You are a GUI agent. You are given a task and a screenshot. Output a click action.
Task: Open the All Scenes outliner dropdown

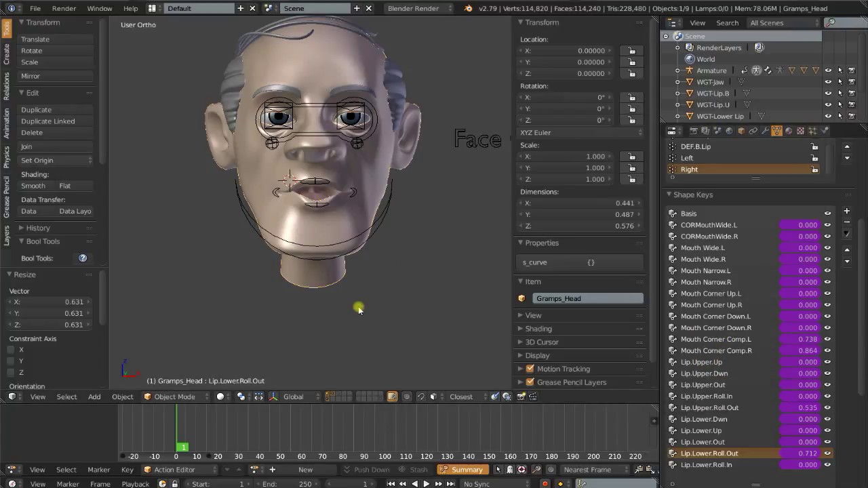pos(783,22)
